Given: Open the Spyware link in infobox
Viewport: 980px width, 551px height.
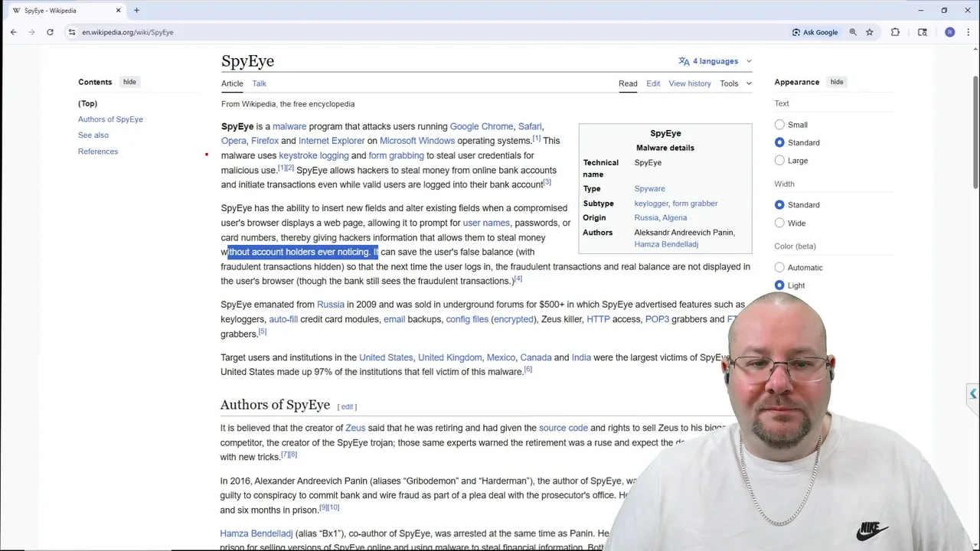Looking at the screenshot, I should pos(649,188).
